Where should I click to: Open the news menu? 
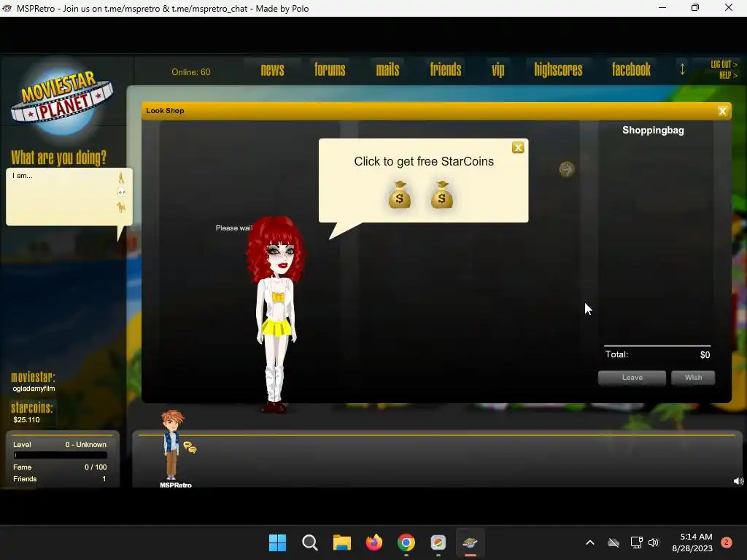pyautogui.click(x=273, y=70)
